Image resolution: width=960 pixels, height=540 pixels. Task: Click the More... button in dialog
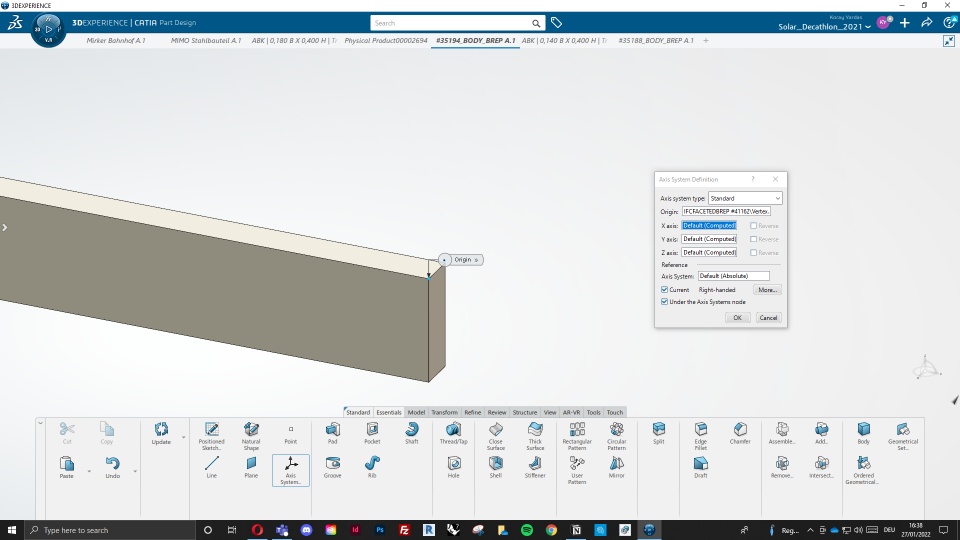tap(767, 290)
